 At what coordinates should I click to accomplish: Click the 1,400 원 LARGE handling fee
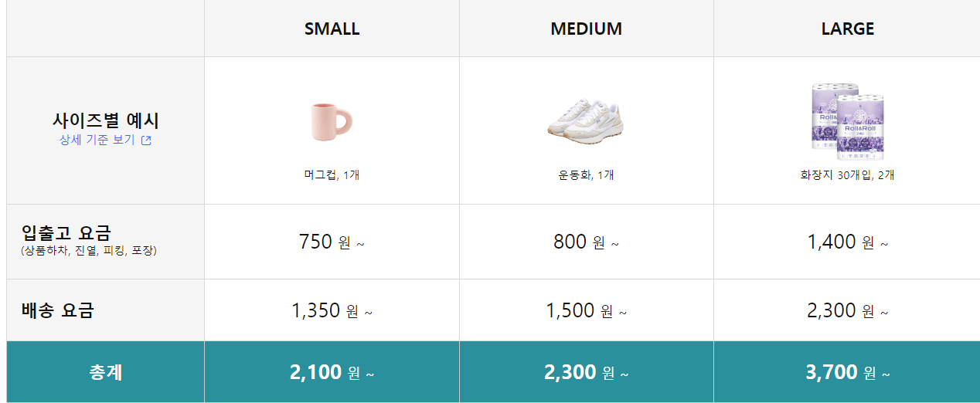click(x=847, y=242)
